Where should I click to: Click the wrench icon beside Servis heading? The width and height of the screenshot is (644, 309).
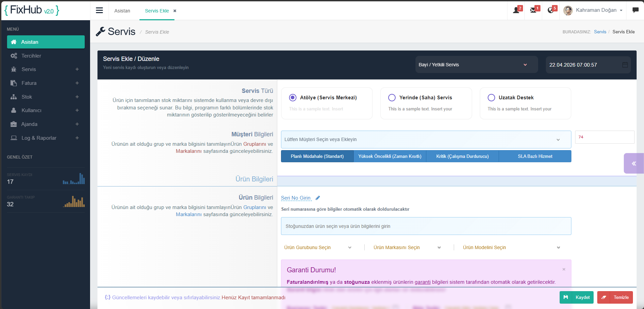pyautogui.click(x=100, y=32)
